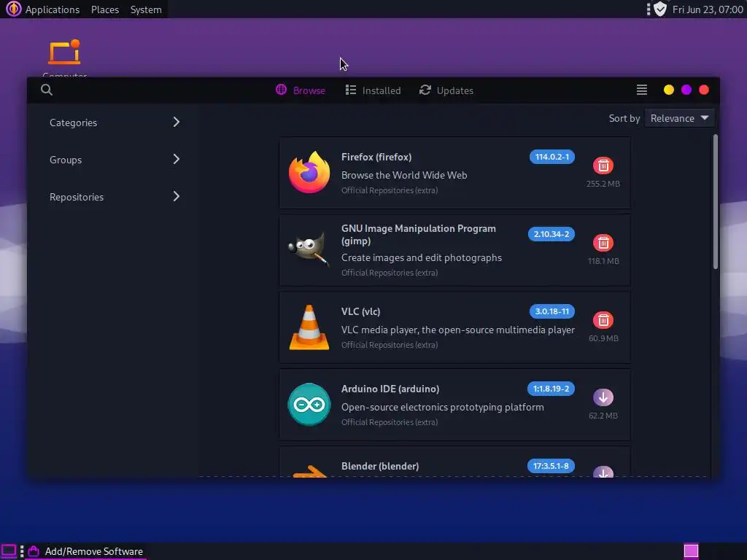Click the 60.9 MB size label

coord(603,338)
